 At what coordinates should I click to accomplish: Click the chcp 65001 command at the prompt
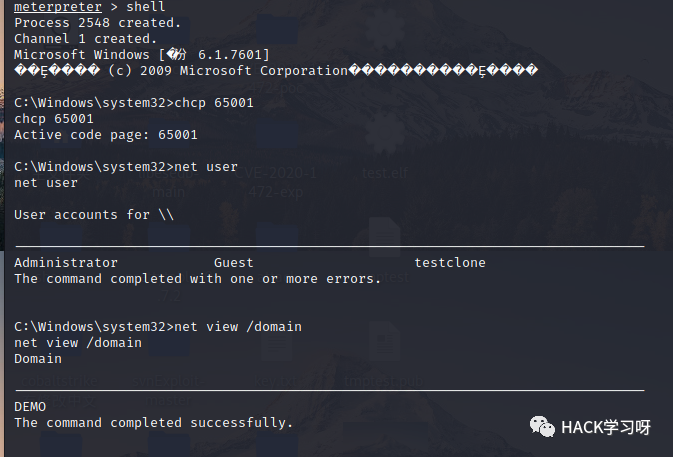[x=214, y=103]
